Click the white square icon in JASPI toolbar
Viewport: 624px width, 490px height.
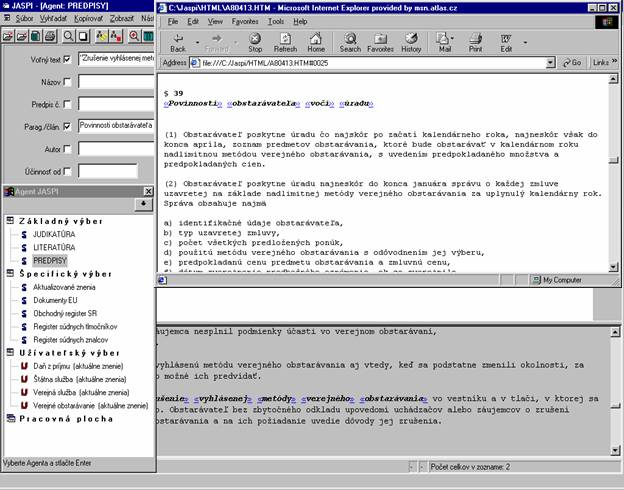[x=83, y=37]
